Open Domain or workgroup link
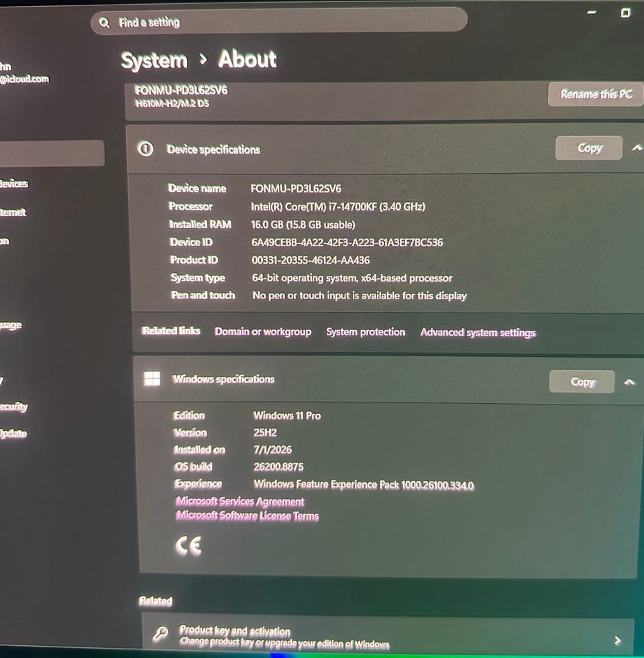The width and height of the screenshot is (644, 658). pos(263,331)
